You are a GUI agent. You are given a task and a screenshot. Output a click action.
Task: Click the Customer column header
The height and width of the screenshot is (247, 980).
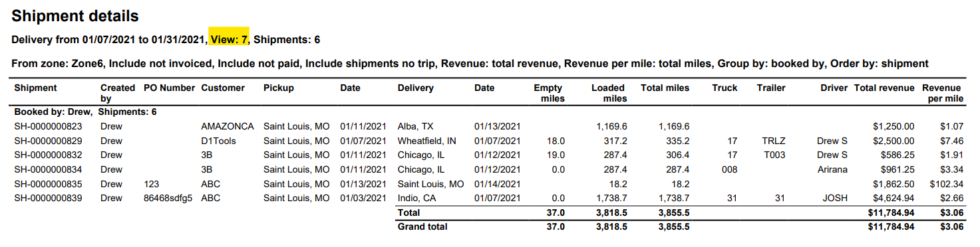point(223,88)
